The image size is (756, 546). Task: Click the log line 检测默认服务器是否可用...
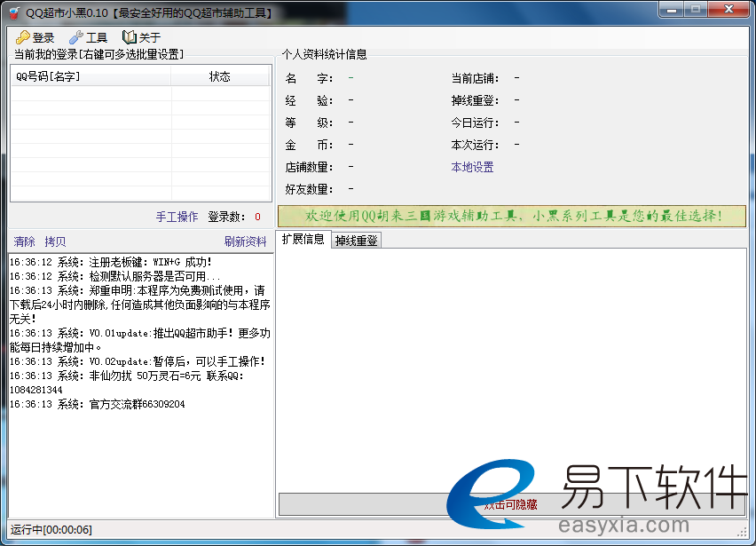tap(114, 276)
